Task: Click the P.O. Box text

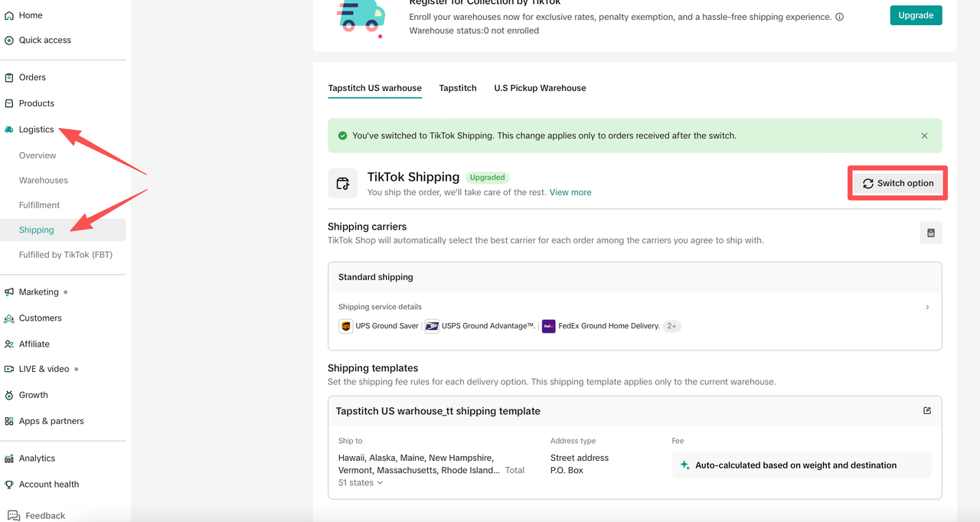Action: click(567, 470)
